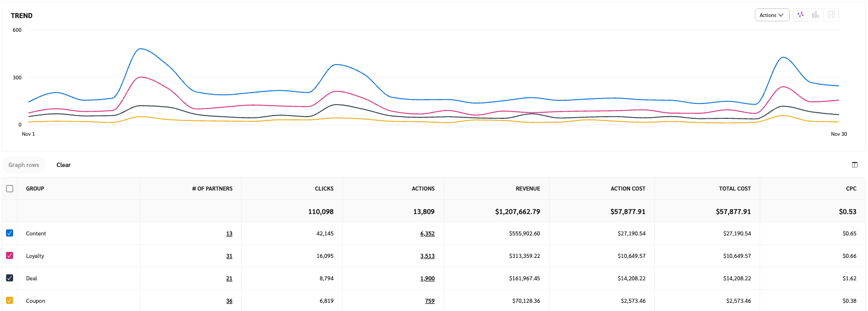Uncheck the Content row checkbox
This screenshot has height=311, width=868.
[x=9, y=233]
